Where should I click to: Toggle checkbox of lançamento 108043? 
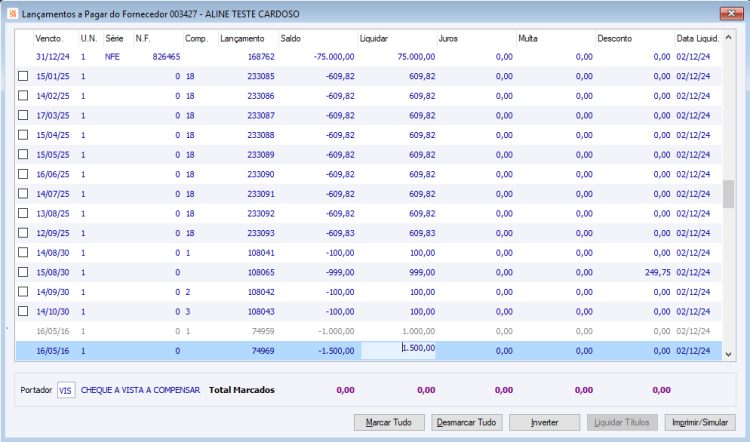pos(23,311)
